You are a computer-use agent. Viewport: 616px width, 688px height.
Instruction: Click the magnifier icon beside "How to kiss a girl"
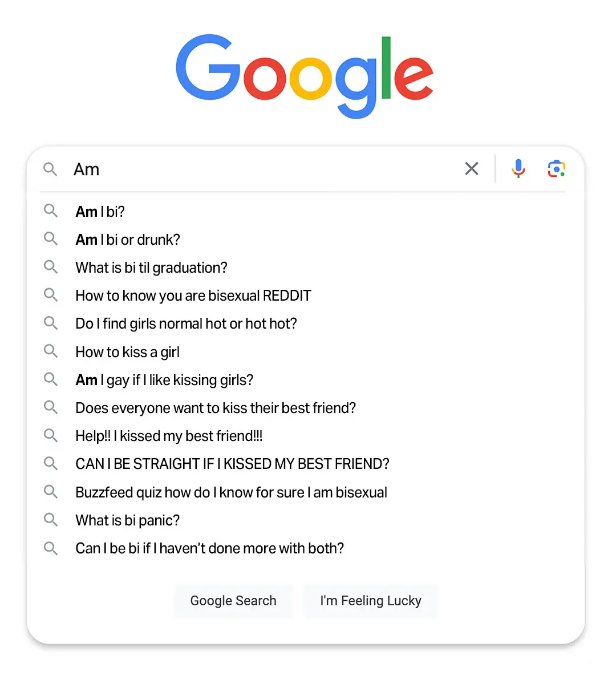[x=51, y=351]
